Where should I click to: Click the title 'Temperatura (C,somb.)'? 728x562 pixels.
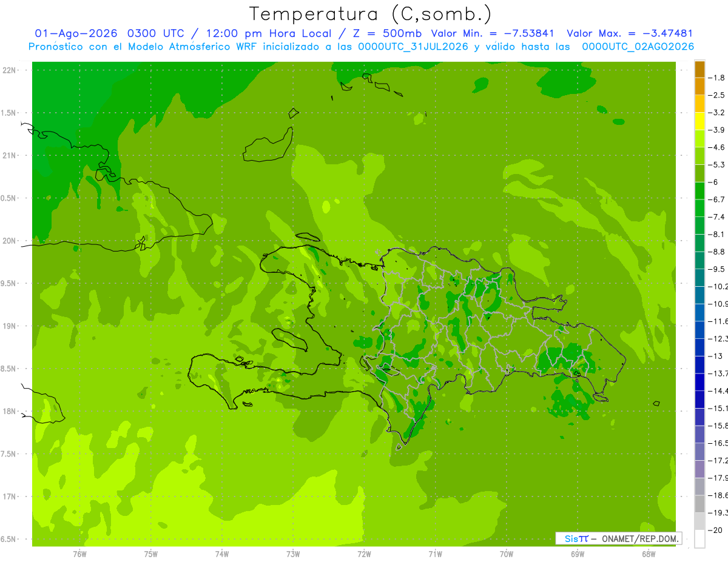point(371,14)
